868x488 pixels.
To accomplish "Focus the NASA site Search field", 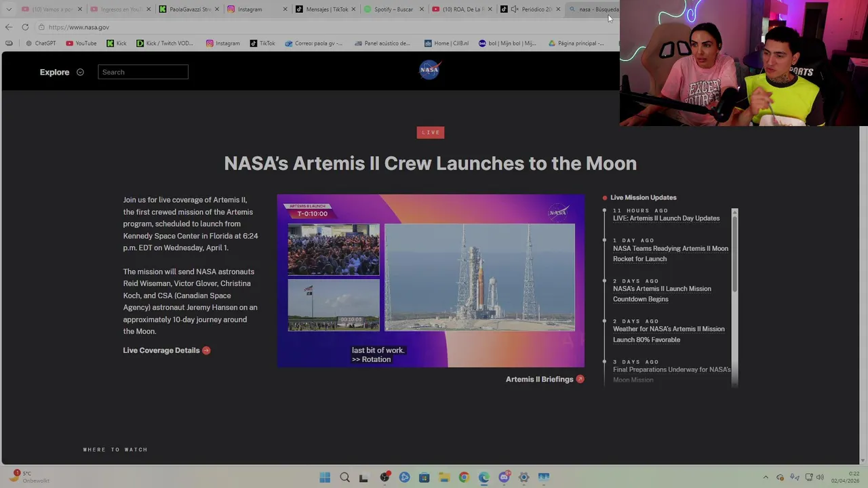I will coord(143,72).
